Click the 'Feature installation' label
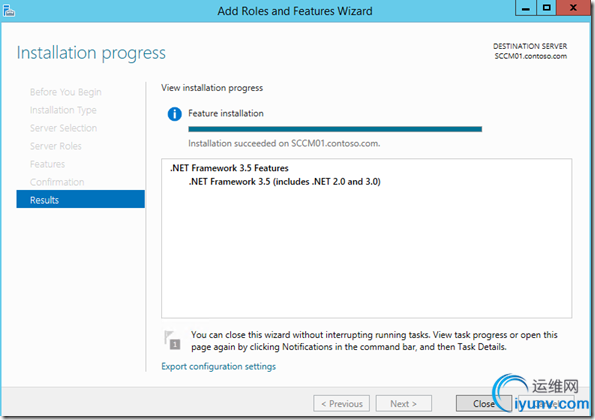 [226, 113]
